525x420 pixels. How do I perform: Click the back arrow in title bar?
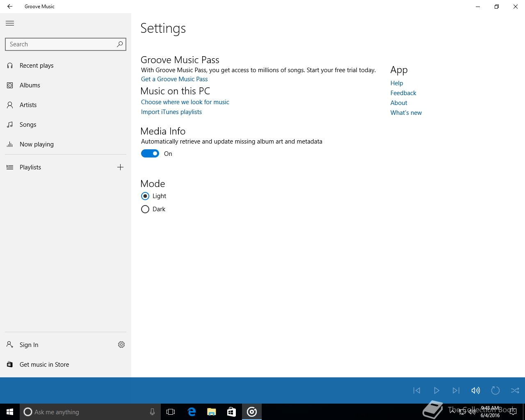point(10,7)
